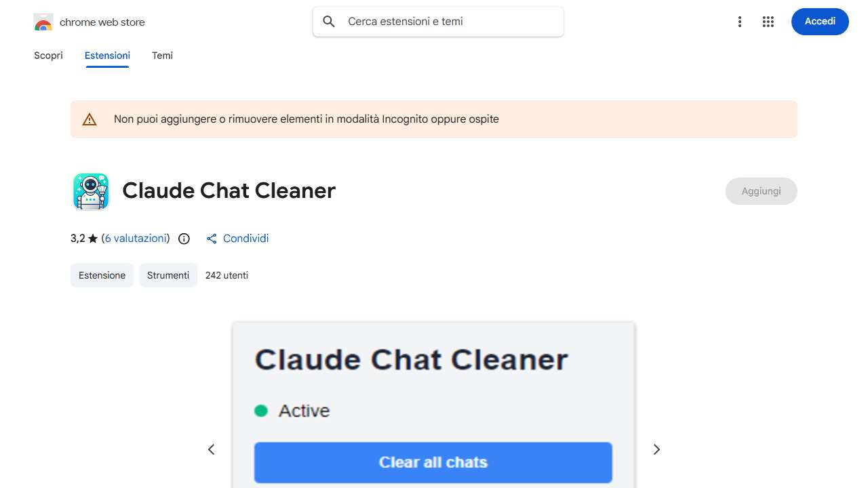This screenshot has width=868, height=488.
Task: Share the extension via the Condividi icon
Action: coord(211,239)
